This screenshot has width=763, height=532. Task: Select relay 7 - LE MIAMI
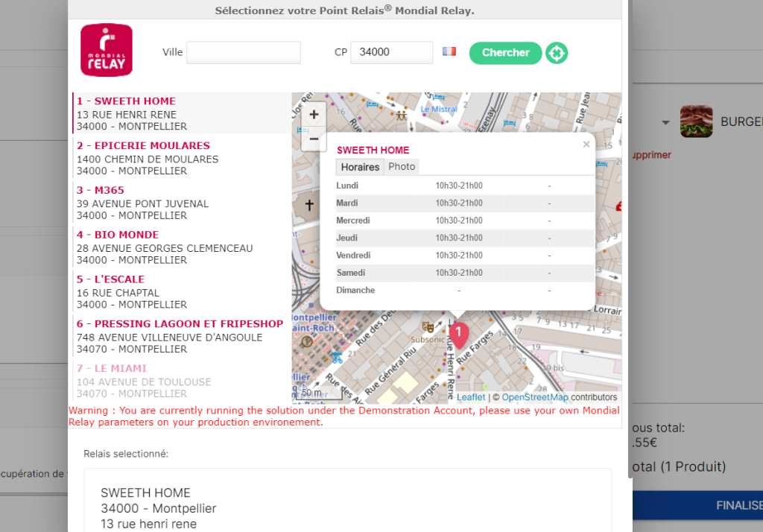click(182, 381)
